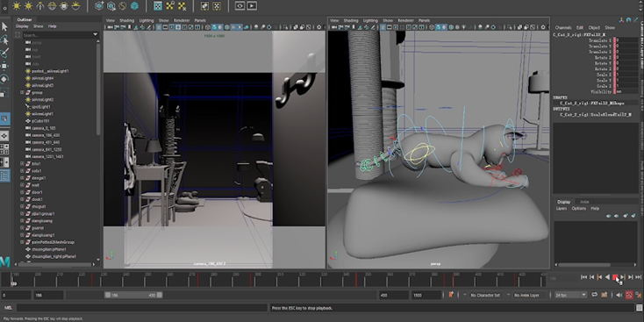Viewport: 644px width, 322px height.
Task: Click the Arnold spot light shelf icon
Action: click(40, 6)
